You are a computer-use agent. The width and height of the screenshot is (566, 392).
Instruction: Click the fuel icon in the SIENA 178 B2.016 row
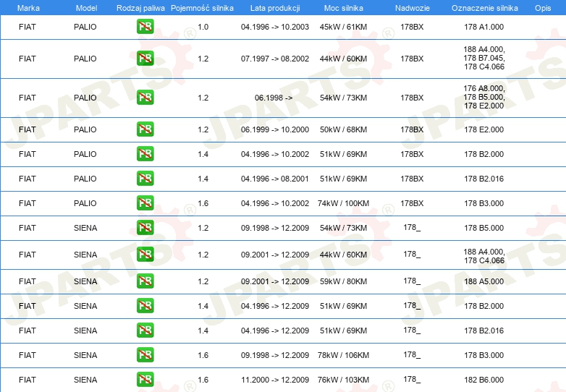pos(145,330)
